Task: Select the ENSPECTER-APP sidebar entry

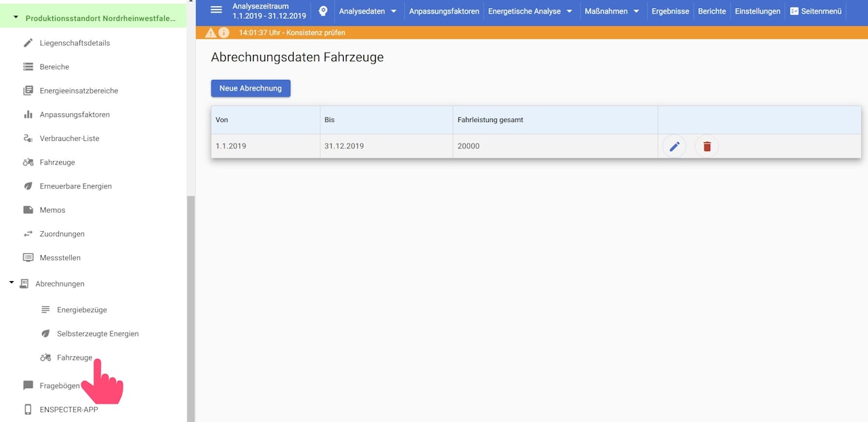Action: tap(68, 410)
